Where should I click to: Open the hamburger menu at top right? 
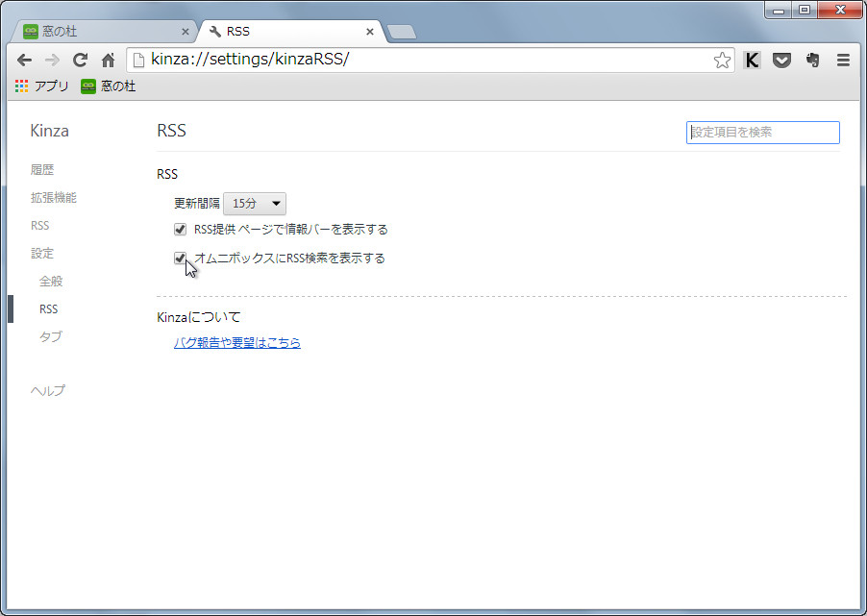(843, 60)
